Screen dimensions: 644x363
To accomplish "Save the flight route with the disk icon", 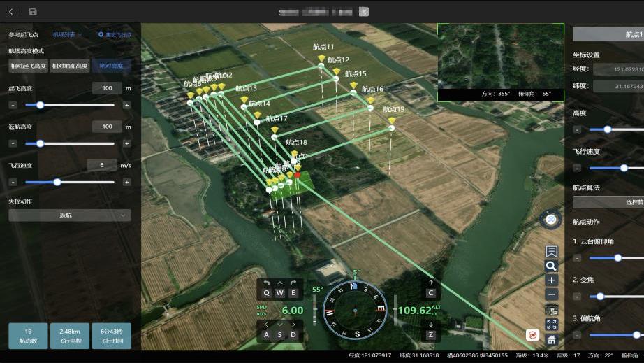I will coord(33,12).
